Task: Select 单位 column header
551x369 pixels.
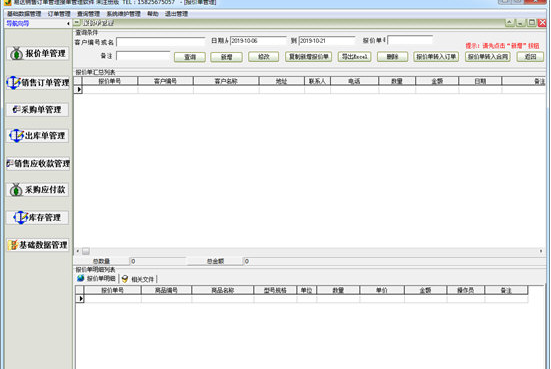Action: (x=307, y=290)
